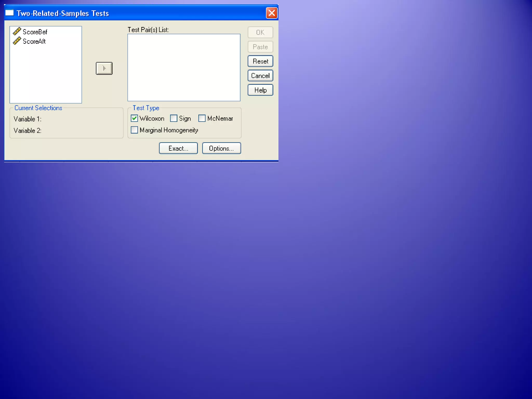This screenshot has width=532, height=399.
Task: Click inside the Test Pair(s) List box
Action: [184, 68]
